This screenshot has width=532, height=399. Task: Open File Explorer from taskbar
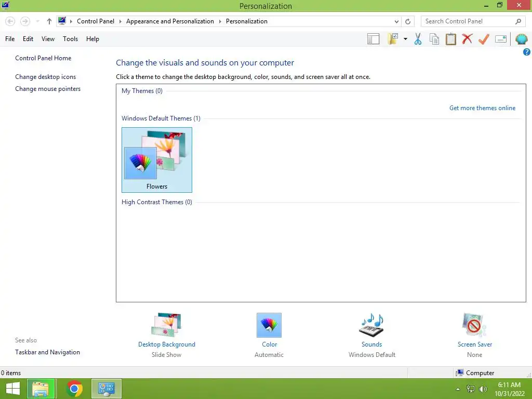point(41,389)
